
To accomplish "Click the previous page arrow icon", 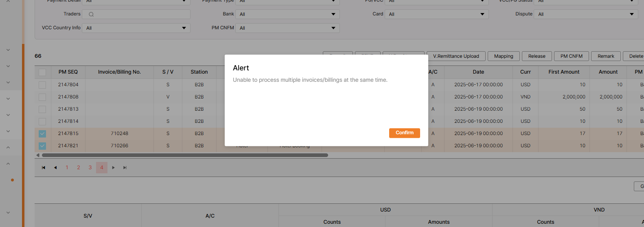I will (x=55, y=168).
